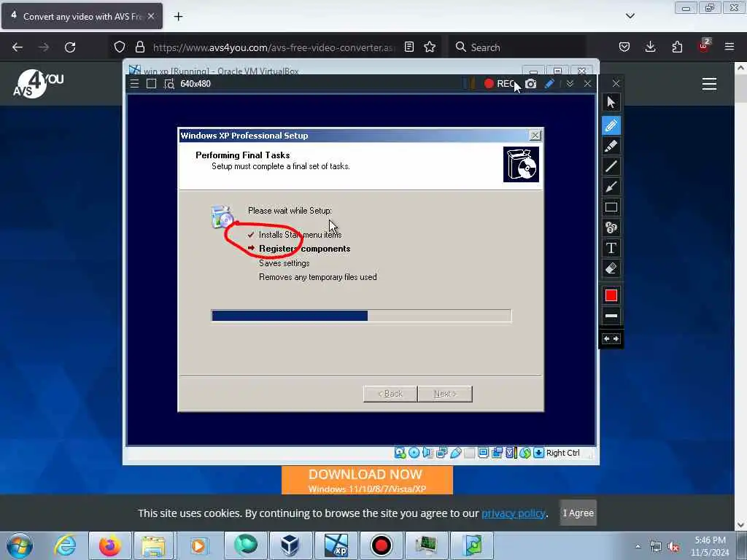Click the "Saves settings" task line
The width and height of the screenshot is (747, 560).
(284, 262)
